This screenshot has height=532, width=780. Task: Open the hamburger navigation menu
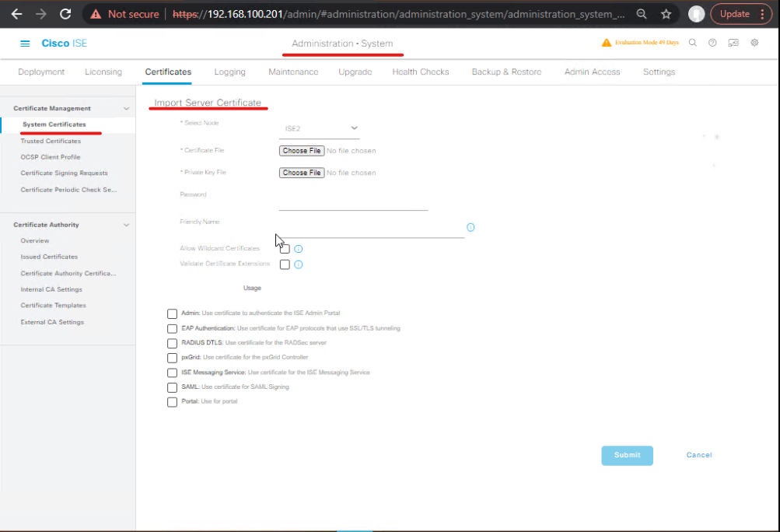24,44
